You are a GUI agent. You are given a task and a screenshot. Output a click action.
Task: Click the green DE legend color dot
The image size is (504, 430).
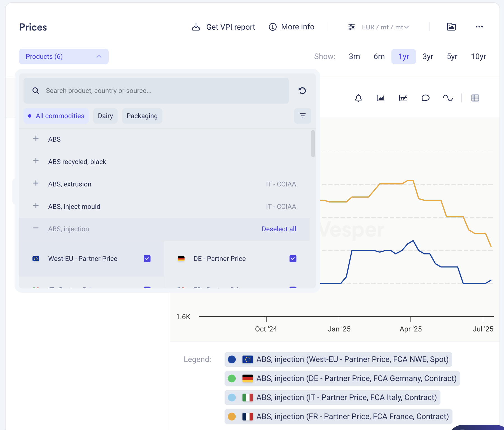(x=232, y=378)
